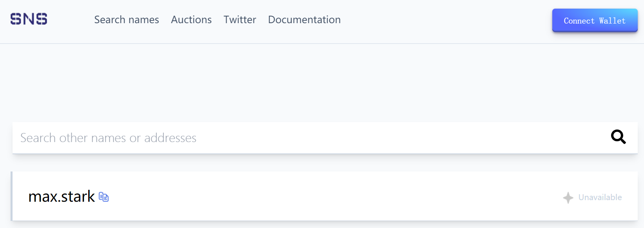Screen dimensions: 644x228
Task: Connect a wallet using the blue button
Action: [x=595, y=20]
